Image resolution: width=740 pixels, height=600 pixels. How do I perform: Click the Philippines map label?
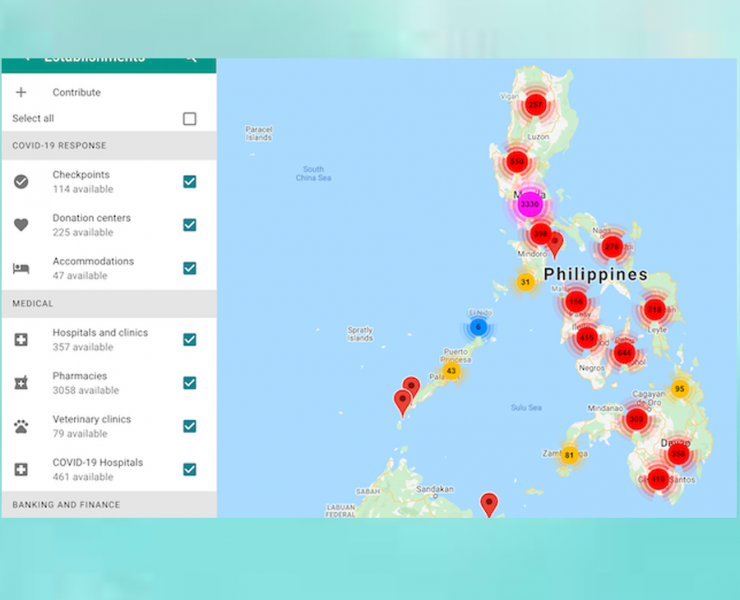click(596, 274)
